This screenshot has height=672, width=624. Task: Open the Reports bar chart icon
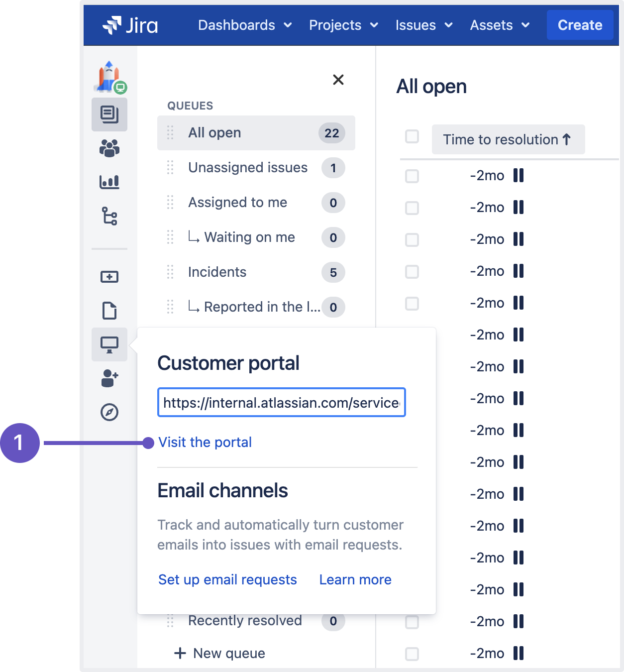click(x=109, y=182)
